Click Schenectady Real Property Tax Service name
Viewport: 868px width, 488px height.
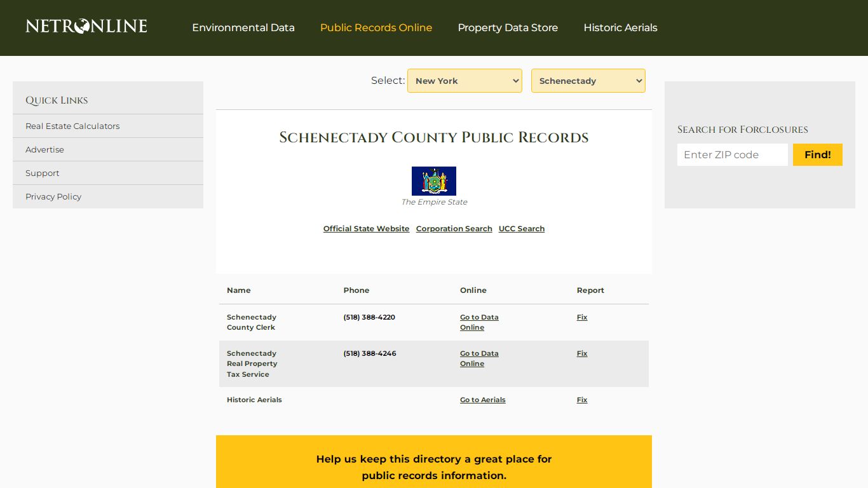pyautogui.click(x=252, y=363)
